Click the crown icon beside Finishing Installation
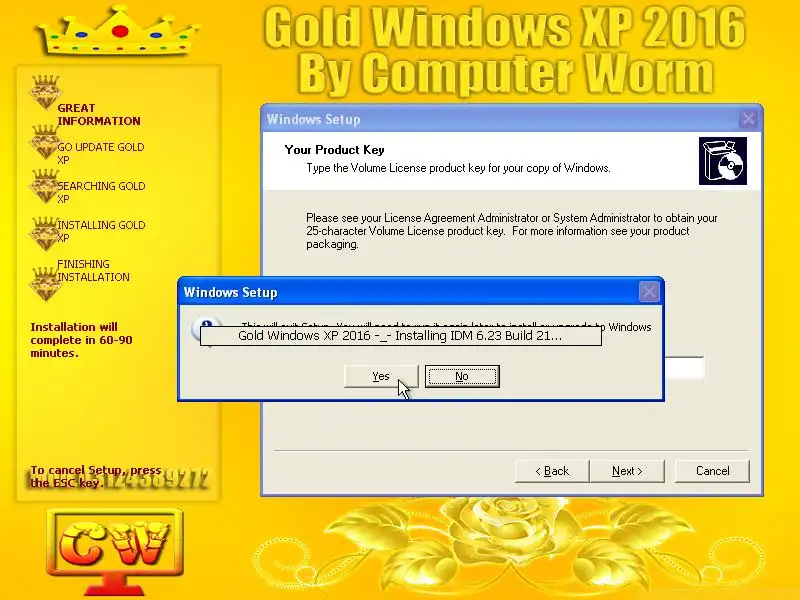This screenshot has height=600, width=800. click(44, 284)
